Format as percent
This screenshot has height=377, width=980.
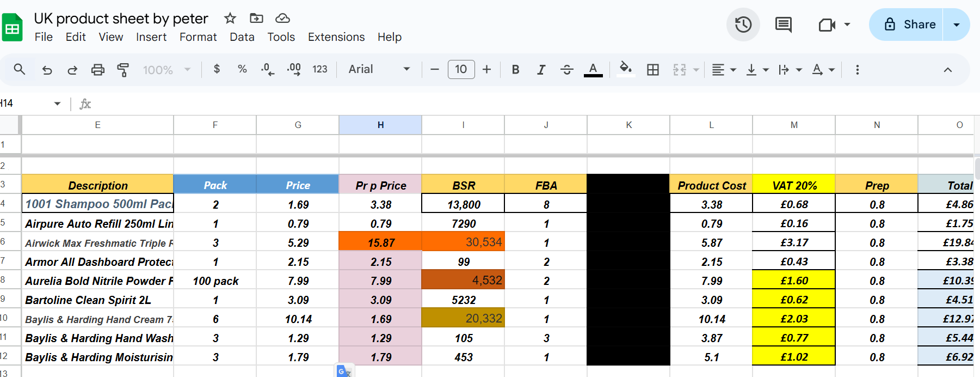click(x=242, y=69)
